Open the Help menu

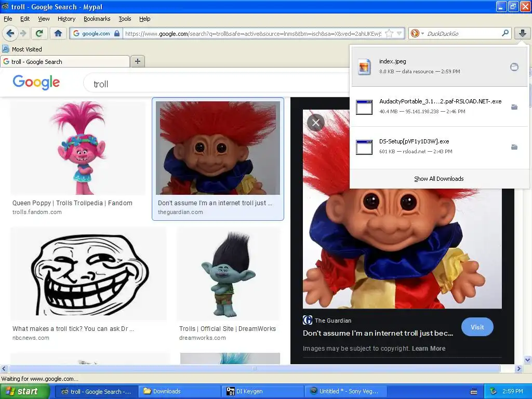point(144,19)
